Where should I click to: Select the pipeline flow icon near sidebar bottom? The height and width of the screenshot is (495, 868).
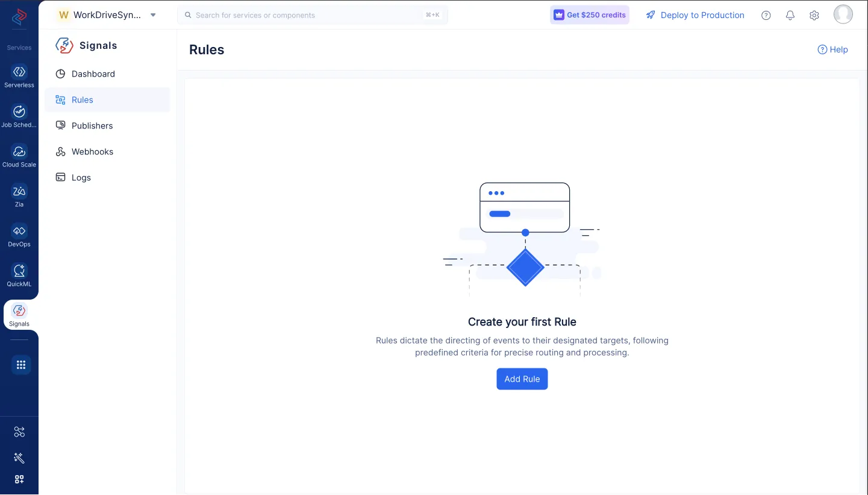tap(19, 432)
